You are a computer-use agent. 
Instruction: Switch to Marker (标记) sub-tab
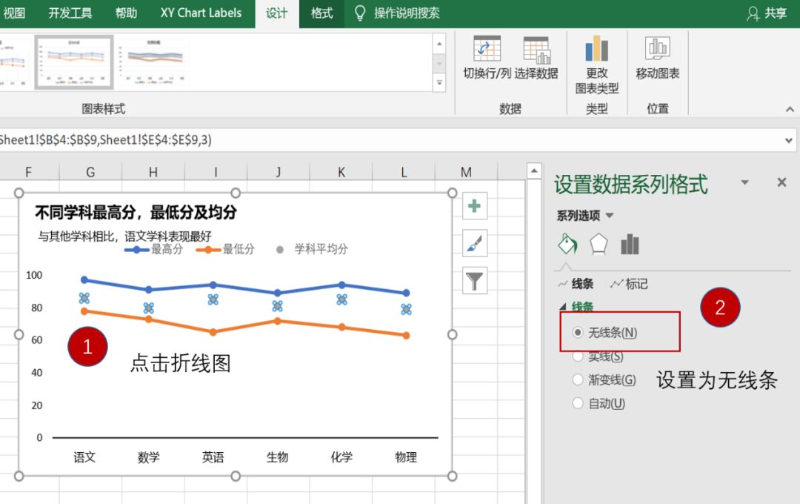(629, 284)
